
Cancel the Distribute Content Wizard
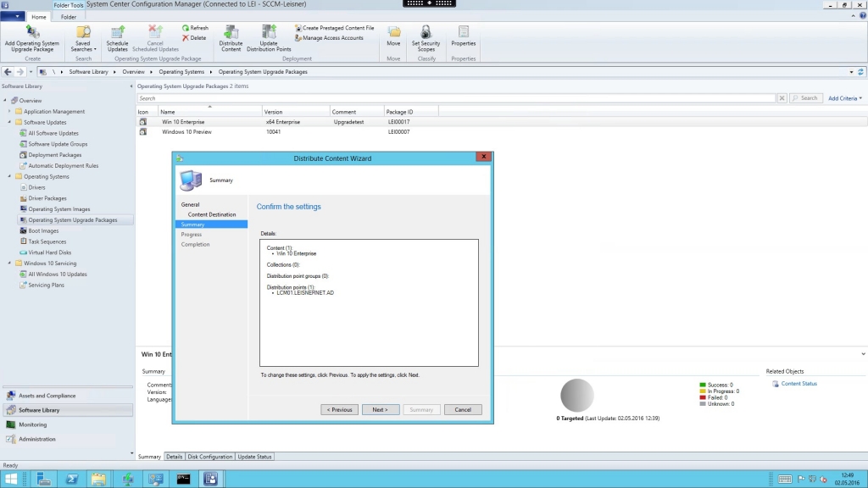tap(463, 409)
